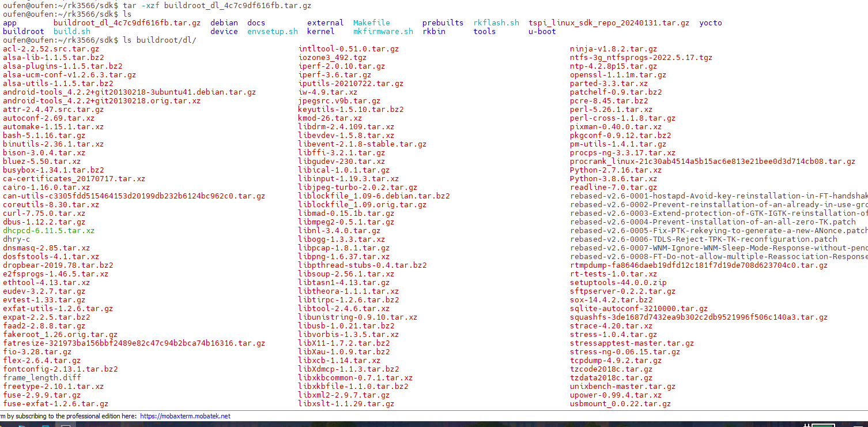Image resolution: width=868 pixels, height=427 pixels.
Task: Click ethtool-4.13.tar.xz entry
Action: point(47,283)
